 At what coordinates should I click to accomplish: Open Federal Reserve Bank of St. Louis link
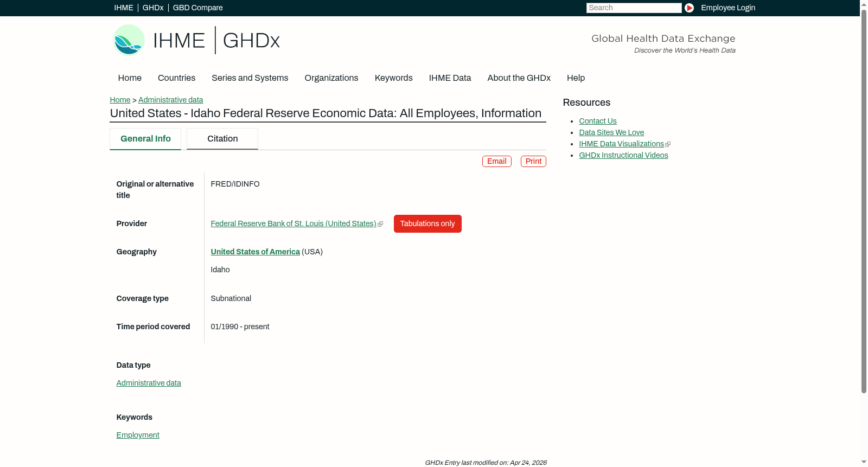point(293,224)
